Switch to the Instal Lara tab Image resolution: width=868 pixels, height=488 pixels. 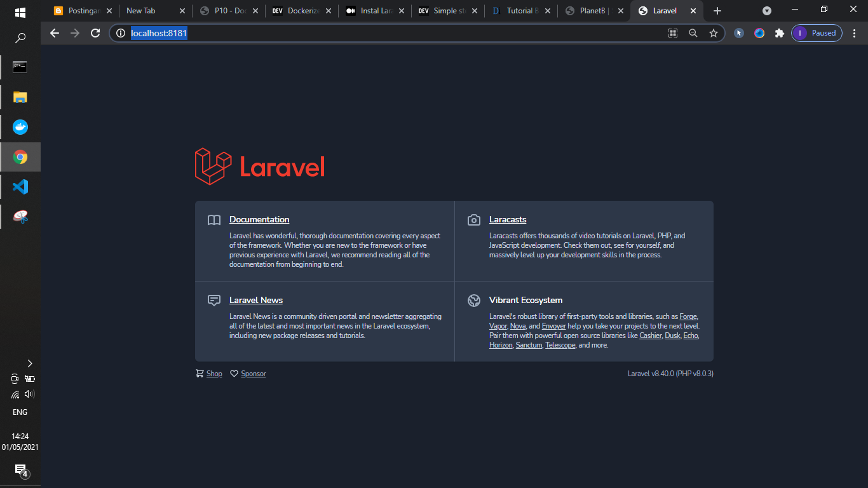(x=374, y=11)
